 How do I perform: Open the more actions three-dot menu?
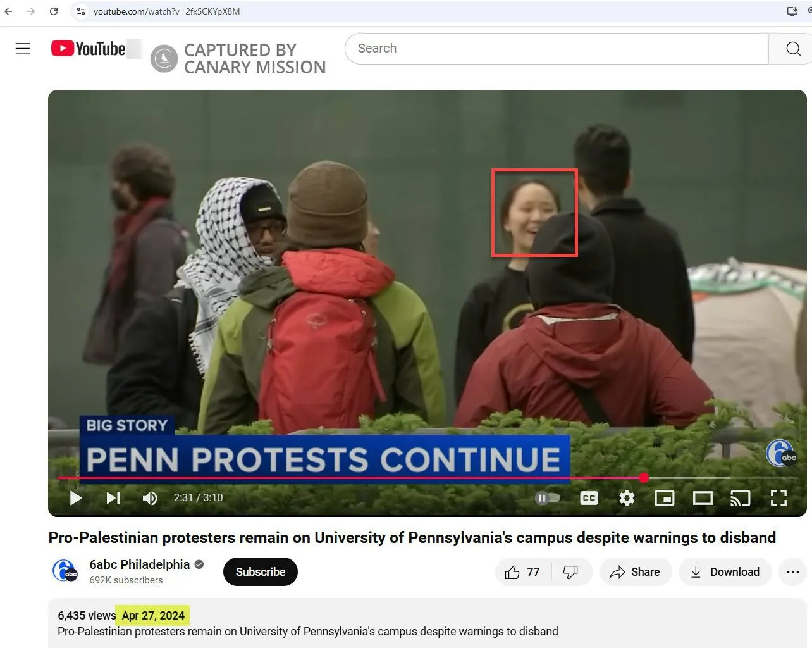[x=792, y=571]
